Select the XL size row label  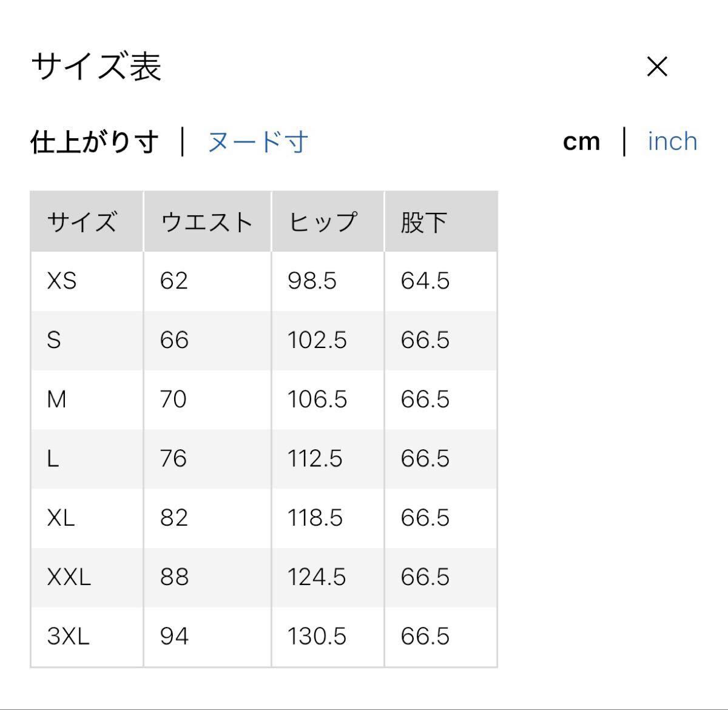[x=61, y=518]
